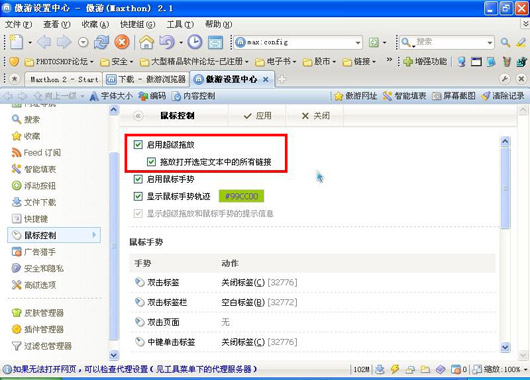Open 傲游网址 toolbar item
The width and height of the screenshot is (530, 380).
[355, 96]
